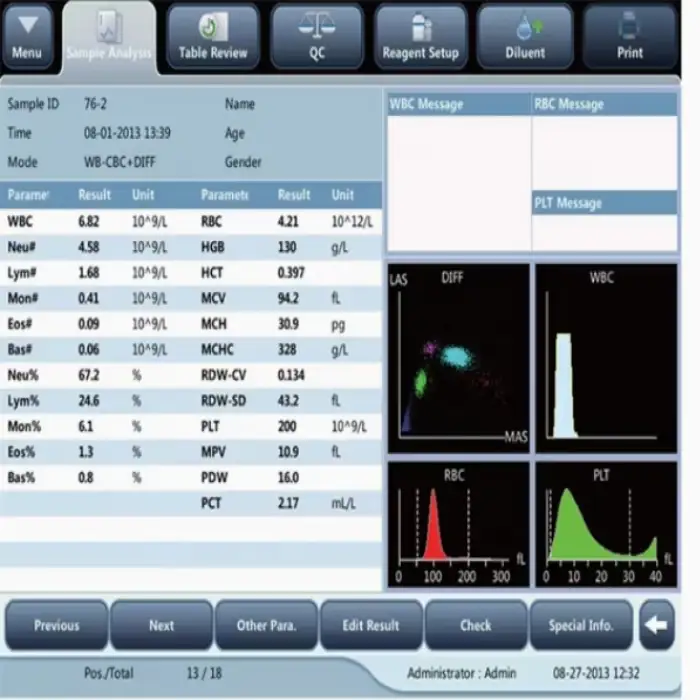Open Special Info. panel
Screen dimensions: 700x700
point(581,626)
